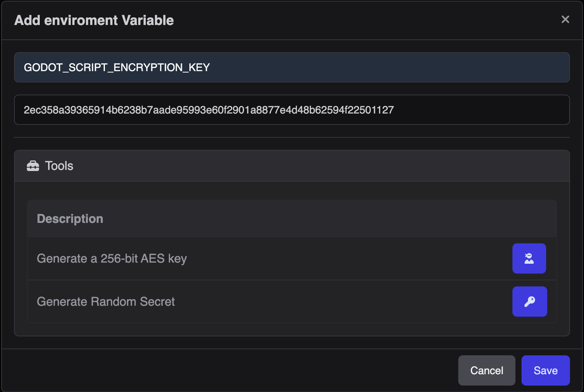Select the 'Generate a 256-bit AES key' row text
Screen dimensions: 584x392
tap(112, 258)
